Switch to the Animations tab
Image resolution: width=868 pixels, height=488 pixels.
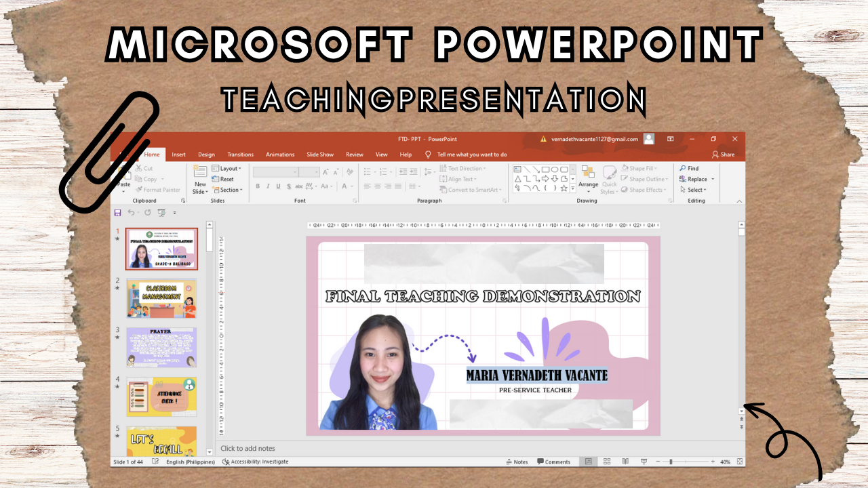280,155
